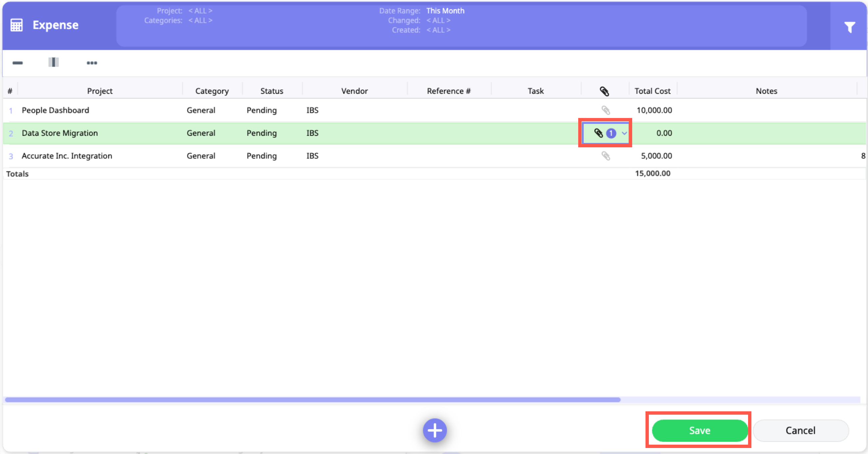Click the Expense calculator icon
Screen dimensions: 868x454
coord(17,25)
